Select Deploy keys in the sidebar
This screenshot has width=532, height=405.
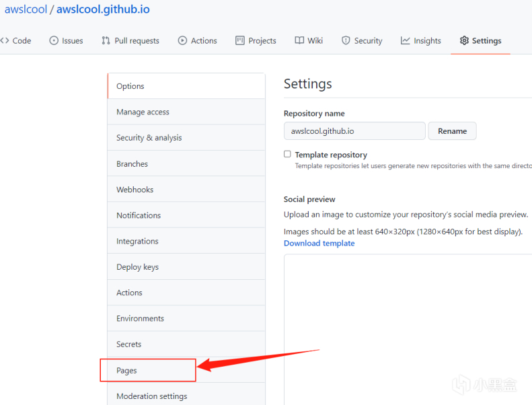[137, 266]
